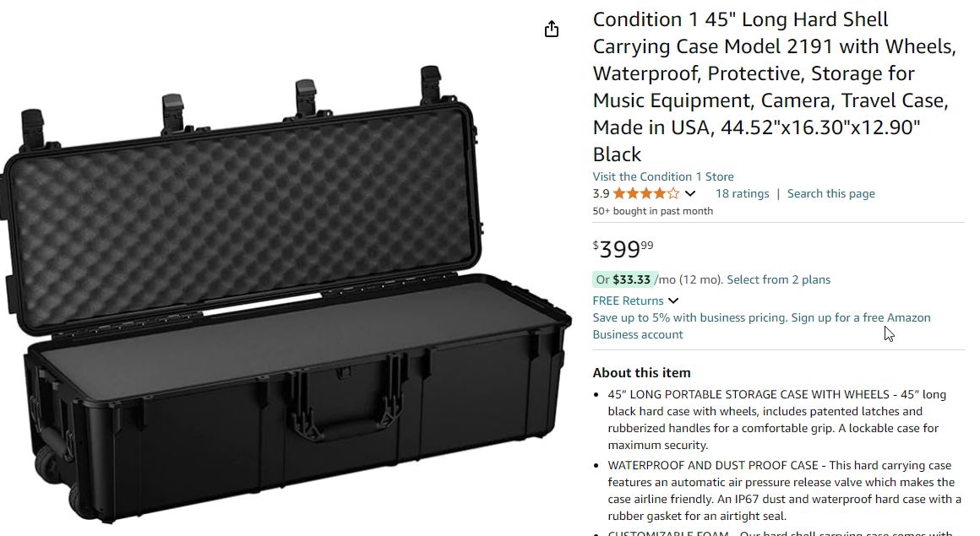Expand the rating breakdown chevron beside the stars
980x536 pixels.
point(690,194)
